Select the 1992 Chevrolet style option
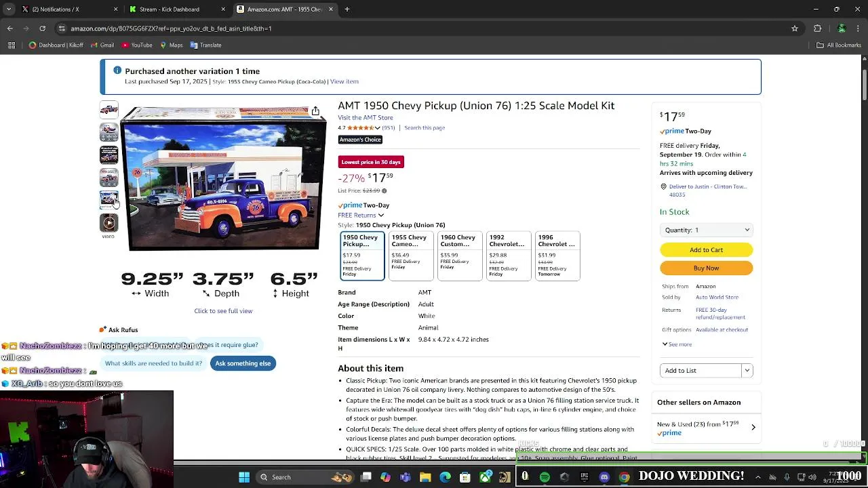 509,256
